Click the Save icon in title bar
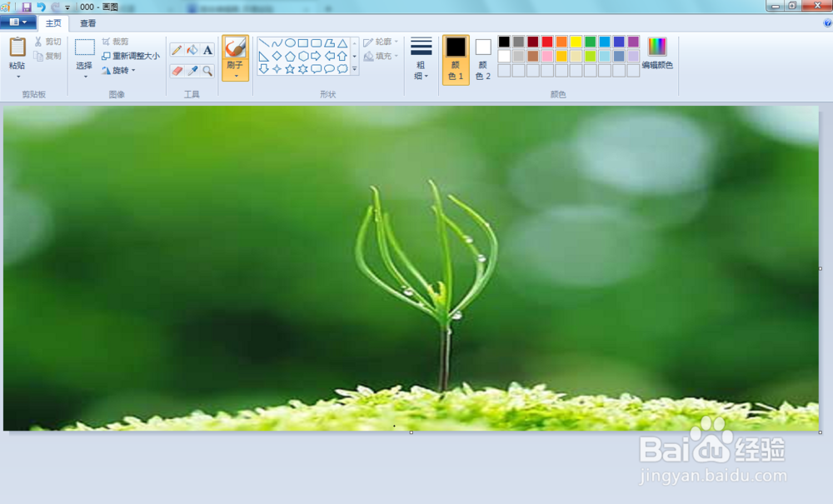 pos(26,7)
